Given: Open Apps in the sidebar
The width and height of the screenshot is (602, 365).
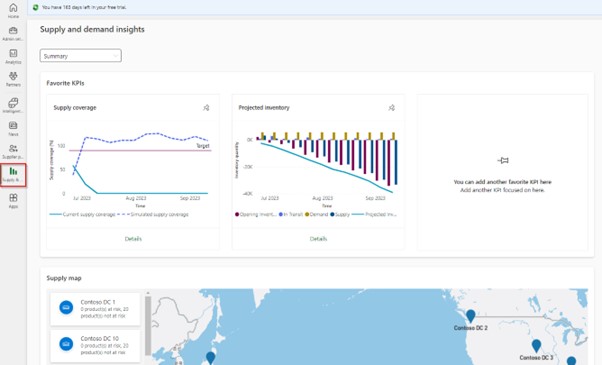Looking at the screenshot, I should [13, 201].
